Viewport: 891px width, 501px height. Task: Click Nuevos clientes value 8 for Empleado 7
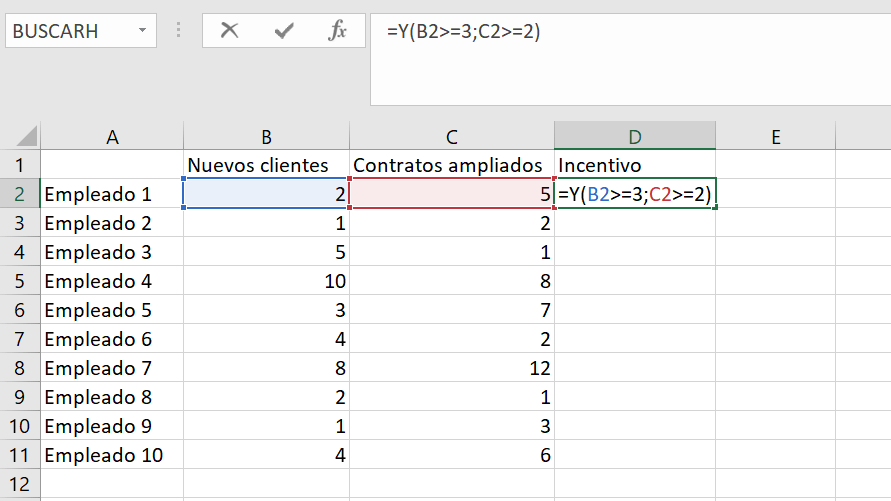coord(267,368)
